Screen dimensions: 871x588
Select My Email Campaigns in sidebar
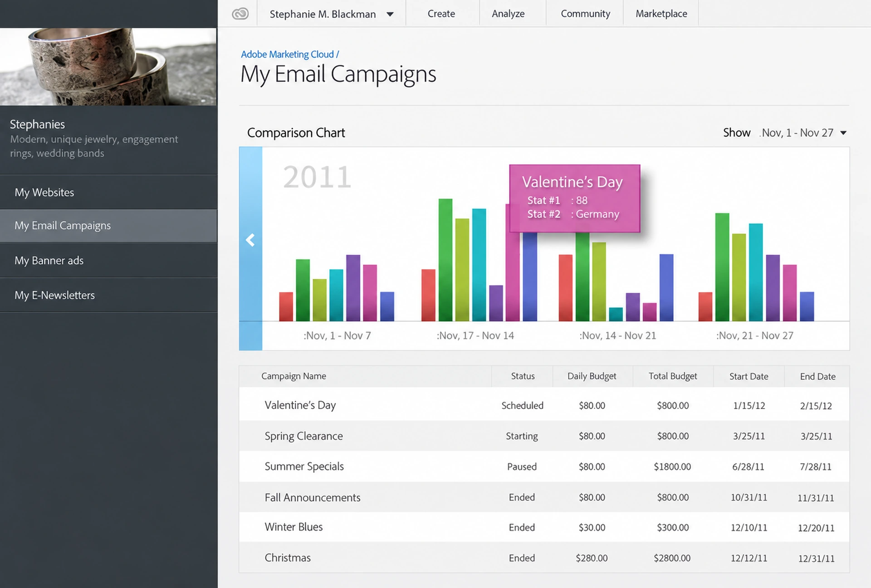tap(108, 225)
